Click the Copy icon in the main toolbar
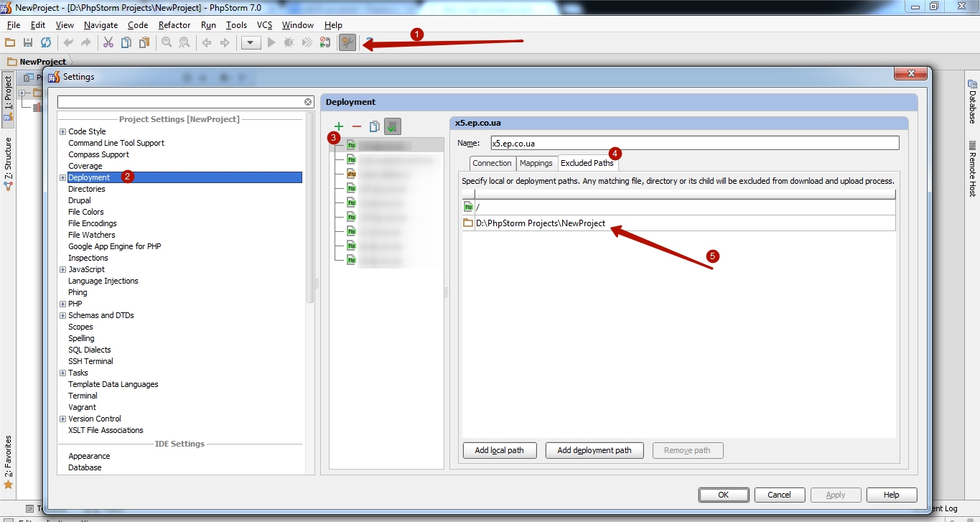This screenshot has width=980, height=522. tap(126, 42)
